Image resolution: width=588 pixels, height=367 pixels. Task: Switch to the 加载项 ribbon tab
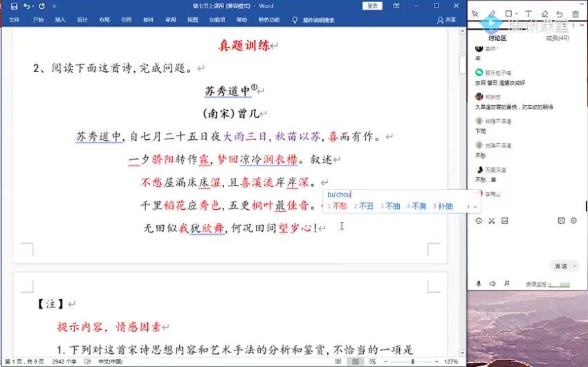(x=217, y=20)
